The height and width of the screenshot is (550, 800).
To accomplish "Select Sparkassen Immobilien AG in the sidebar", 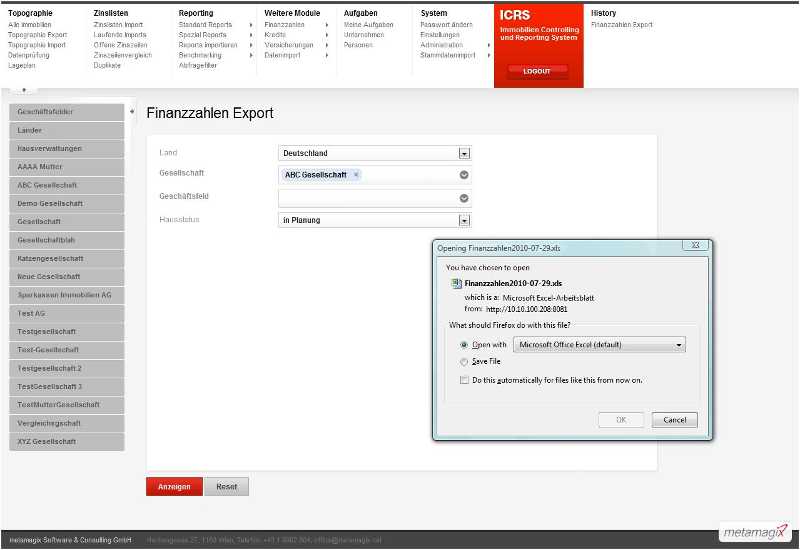I will coord(66,295).
